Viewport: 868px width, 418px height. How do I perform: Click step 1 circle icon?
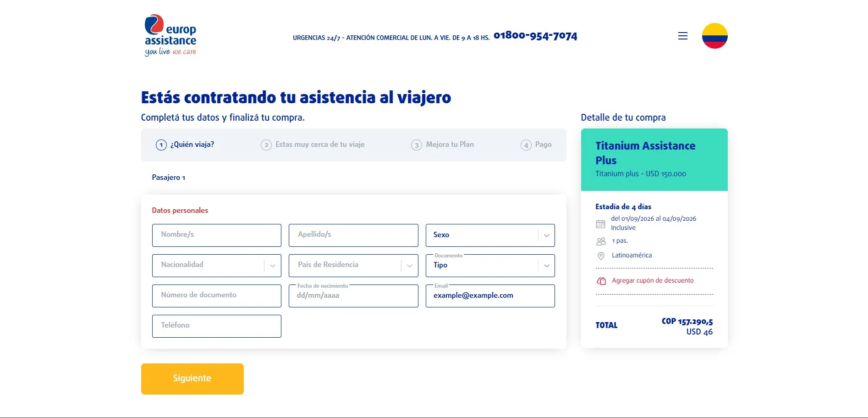(161, 145)
